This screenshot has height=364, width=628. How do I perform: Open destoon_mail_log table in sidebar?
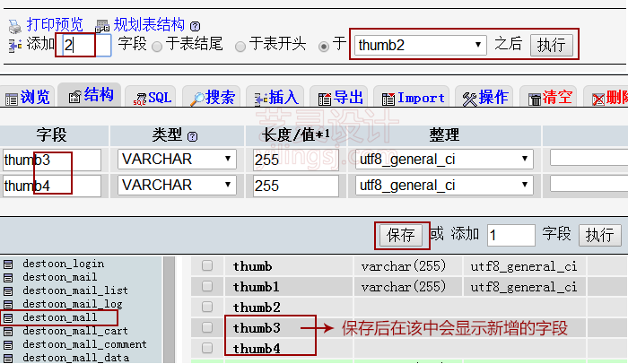click(73, 304)
